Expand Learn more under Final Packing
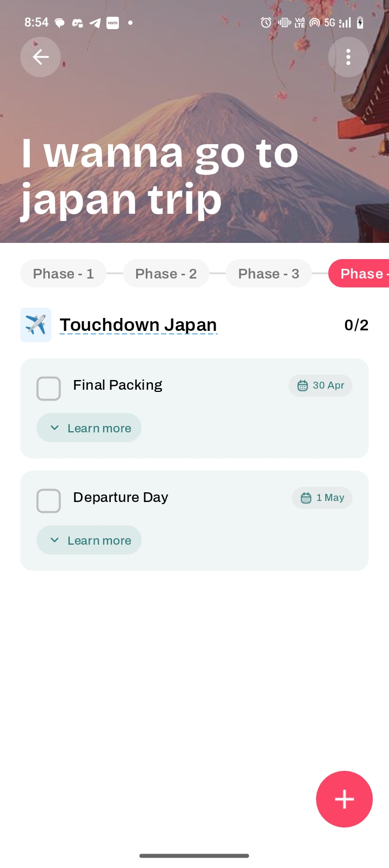This screenshot has height=868, width=389. (89, 428)
